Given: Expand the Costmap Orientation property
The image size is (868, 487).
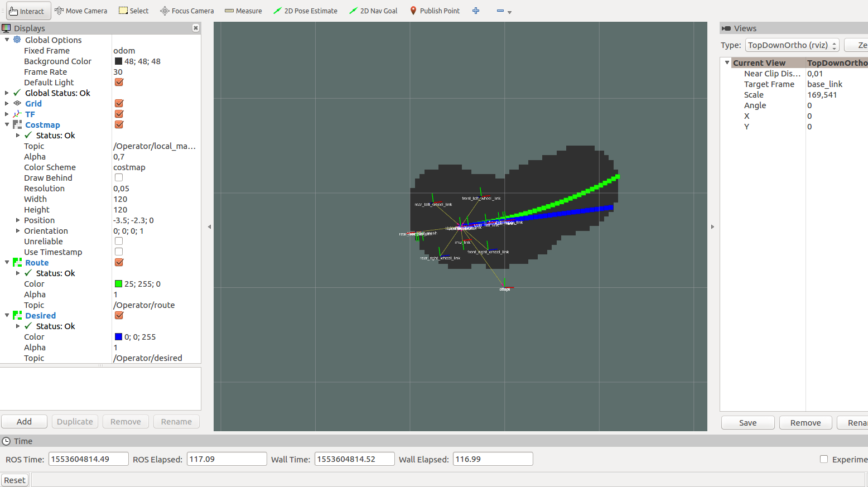Looking at the screenshot, I should click(18, 230).
